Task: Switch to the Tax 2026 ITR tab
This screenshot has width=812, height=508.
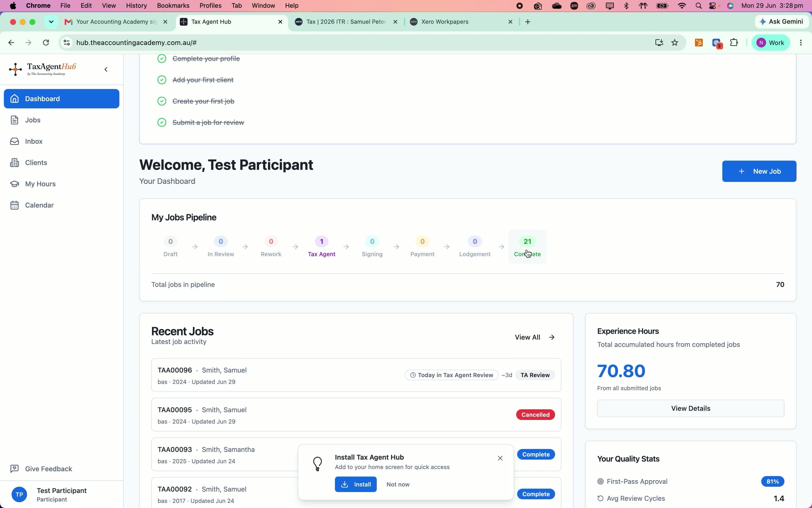Action: [x=346, y=22]
